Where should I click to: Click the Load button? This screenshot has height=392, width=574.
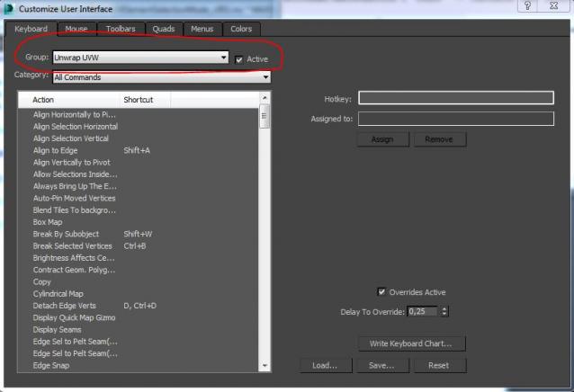tap(326, 365)
